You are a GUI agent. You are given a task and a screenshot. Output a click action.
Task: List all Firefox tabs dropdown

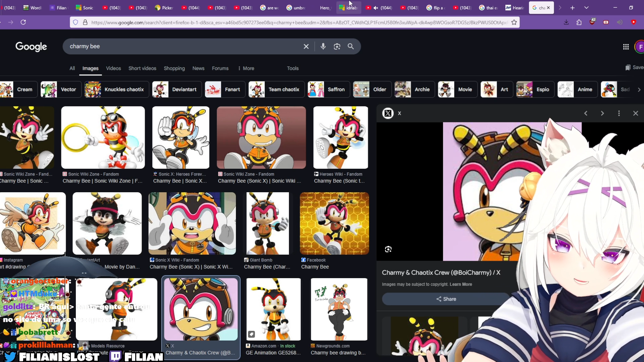[586, 7]
